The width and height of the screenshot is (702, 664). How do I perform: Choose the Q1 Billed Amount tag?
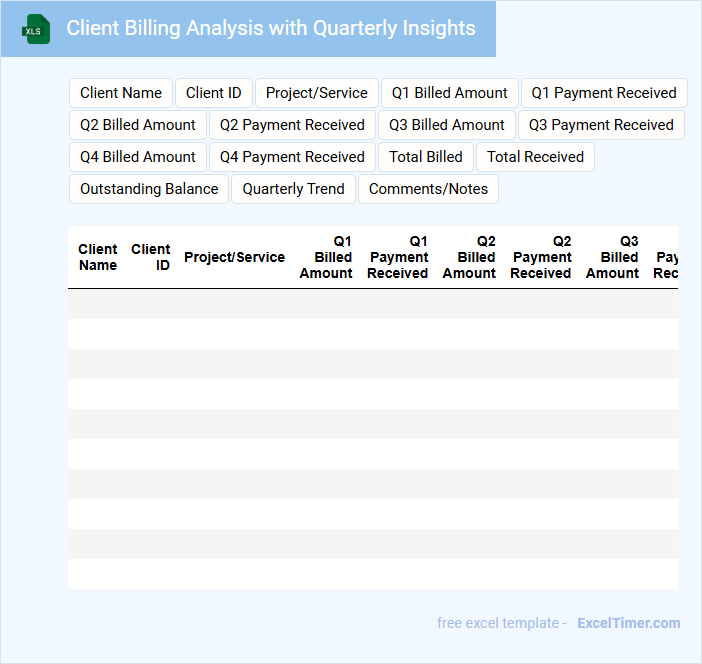[450, 93]
